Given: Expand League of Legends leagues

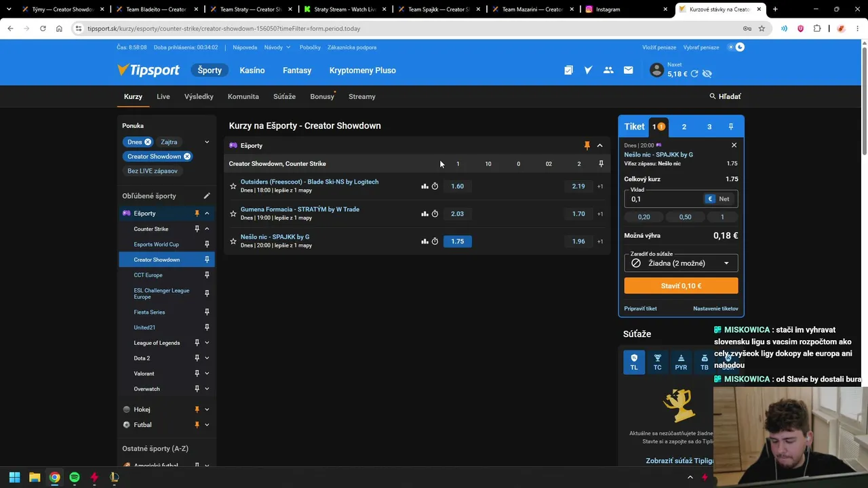Looking at the screenshot, I should coord(207,343).
